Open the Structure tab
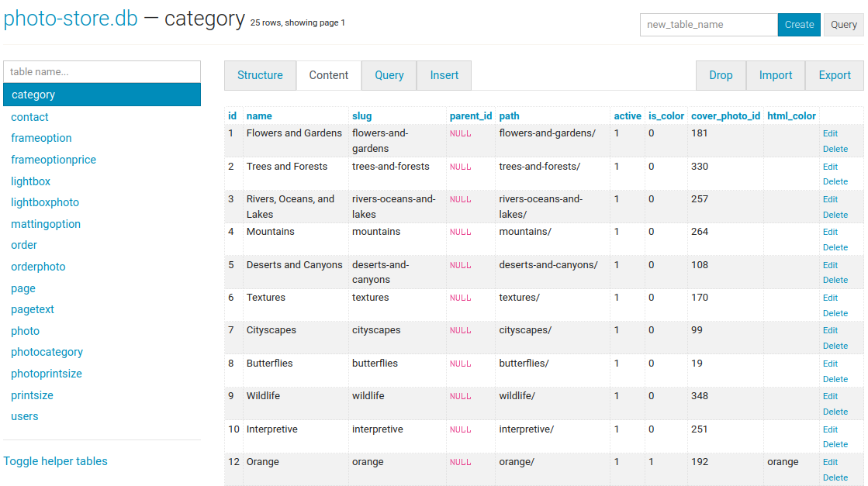Viewport: 868px width, 486px height. click(260, 75)
